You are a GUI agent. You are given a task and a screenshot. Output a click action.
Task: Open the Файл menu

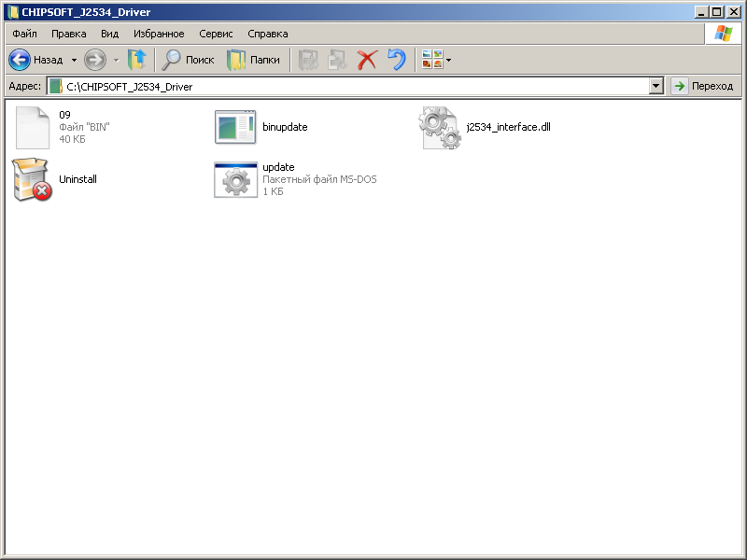[x=24, y=34]
